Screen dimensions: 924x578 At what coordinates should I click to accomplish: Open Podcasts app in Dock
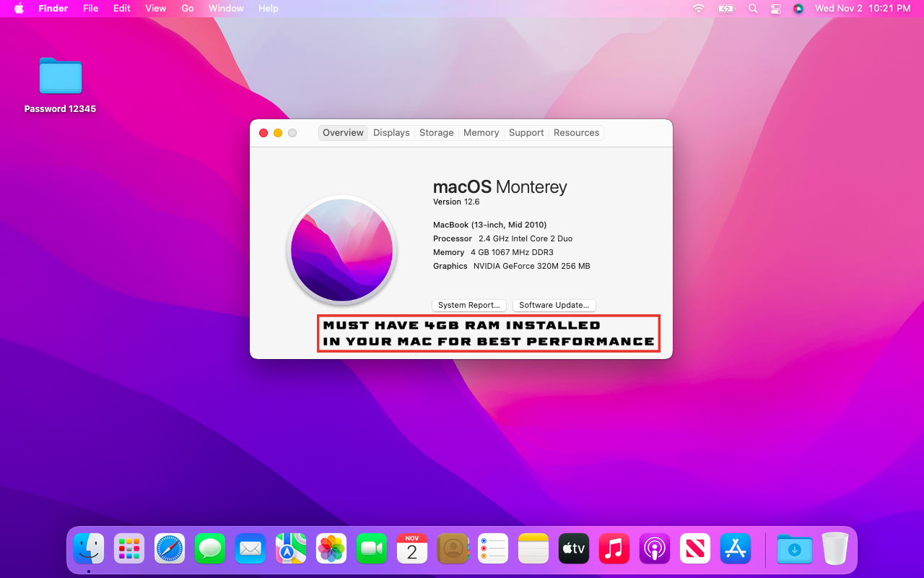[655, 549]
